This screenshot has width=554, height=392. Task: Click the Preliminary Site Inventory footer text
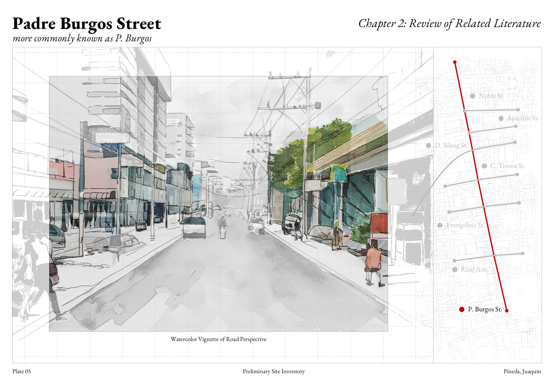[x=274, y=372]
